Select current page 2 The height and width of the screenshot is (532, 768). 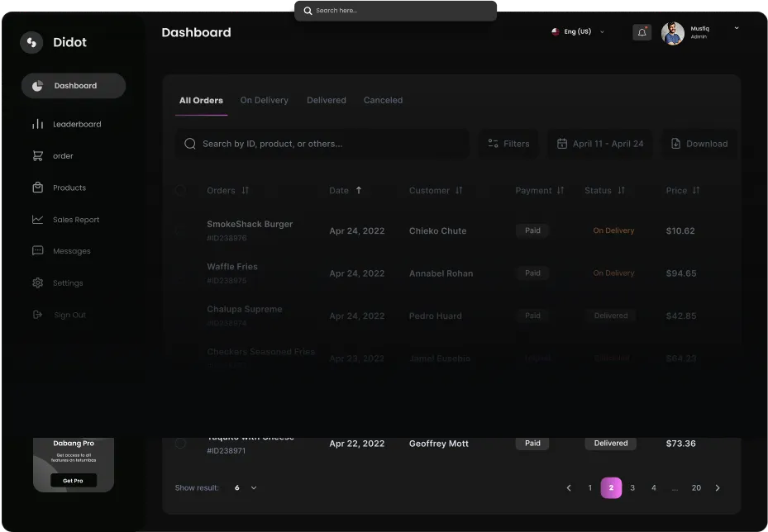(611, 488)
